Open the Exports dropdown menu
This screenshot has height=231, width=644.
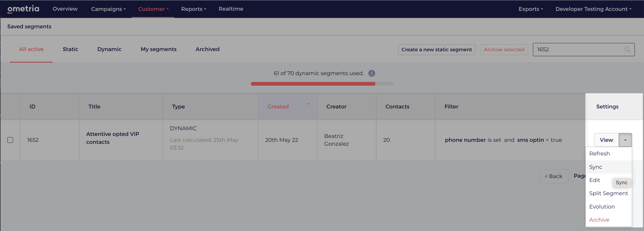[x=531, y=9]
